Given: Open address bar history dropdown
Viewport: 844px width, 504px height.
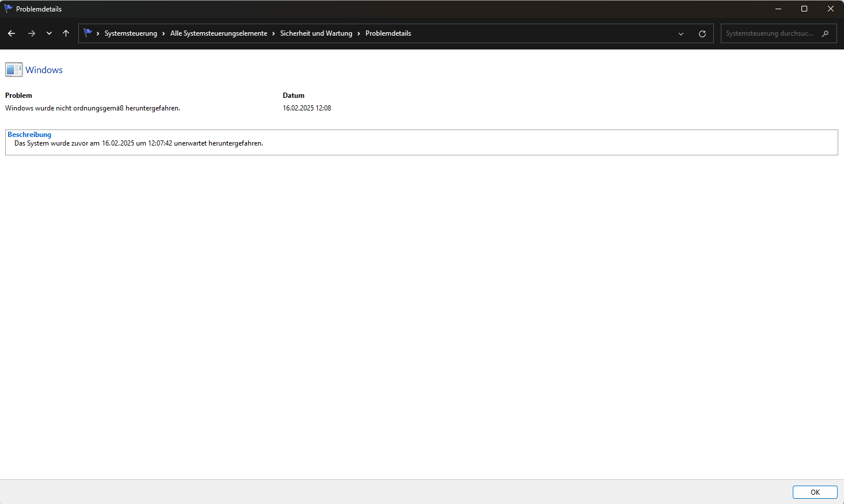Looking at the screenshot, I should click(x=681, y=33).
